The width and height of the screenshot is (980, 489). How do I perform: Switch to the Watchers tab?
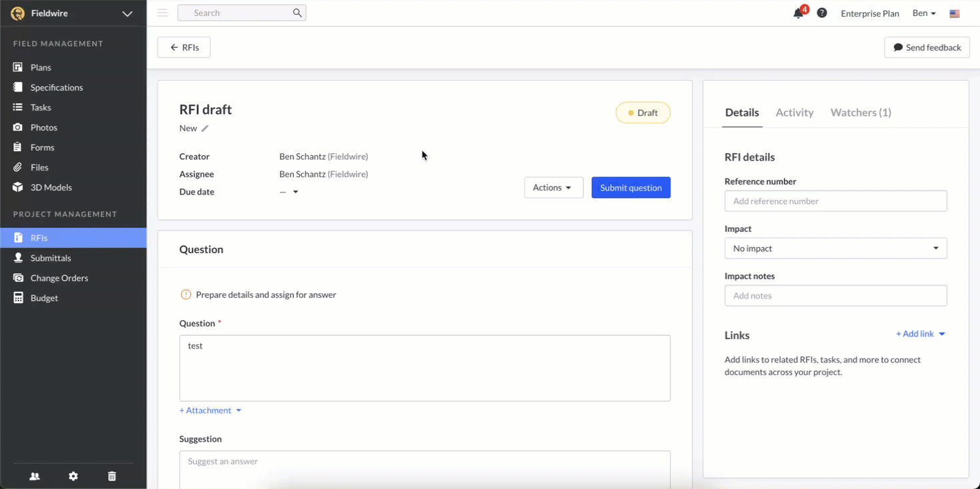(861, 113)
